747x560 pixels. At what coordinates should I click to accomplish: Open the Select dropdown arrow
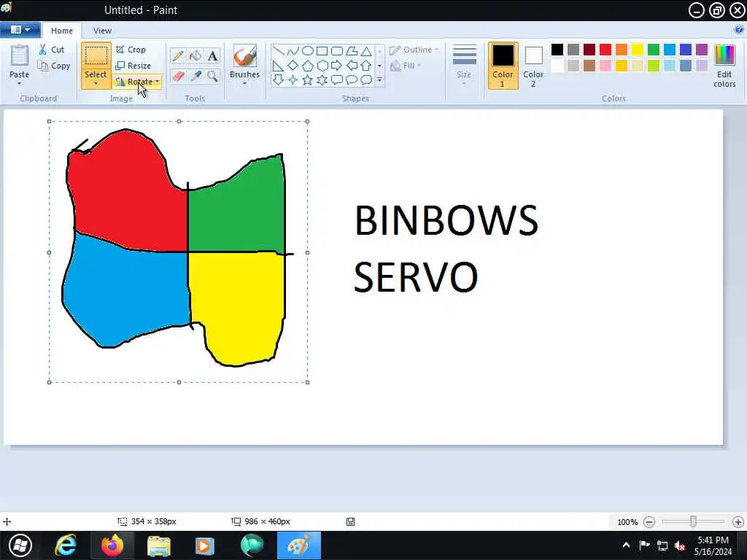tap(96, 85)
